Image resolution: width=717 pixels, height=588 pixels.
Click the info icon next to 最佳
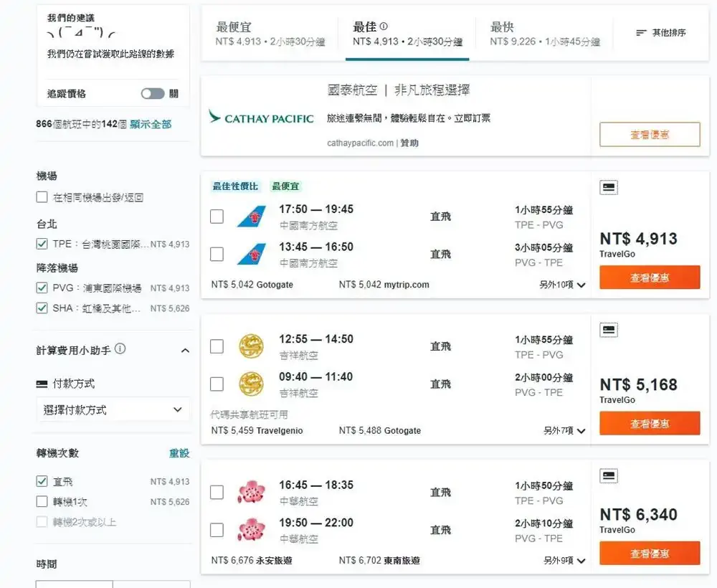[x=384, y=27]
